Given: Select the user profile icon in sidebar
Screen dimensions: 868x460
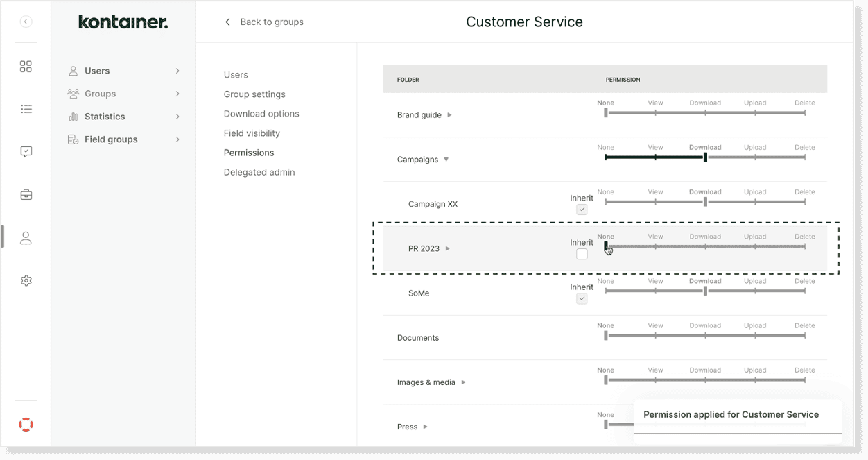Looking at the screenshot, I should pyautogui.click(x=26, y=238).
